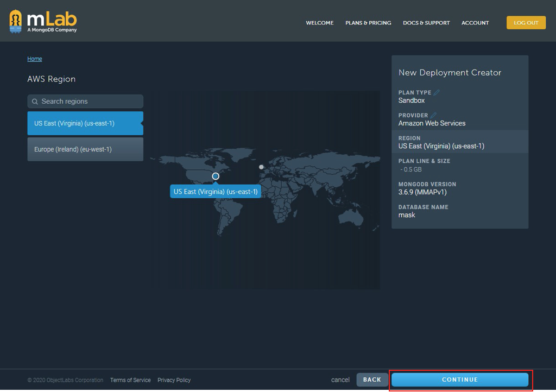Click the Region value in summary panel
This screenshot has height=392, width=556.
coord(441,146)
